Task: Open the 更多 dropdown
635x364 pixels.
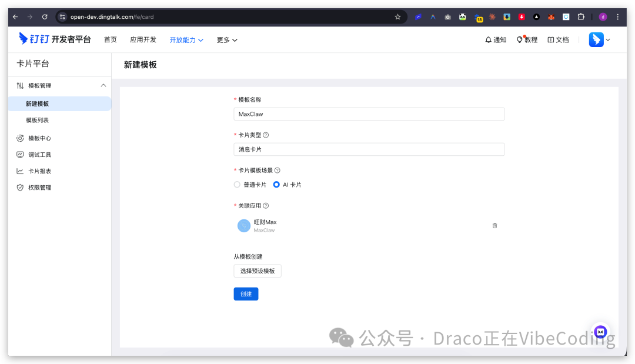Action: [x=226, y=39]
